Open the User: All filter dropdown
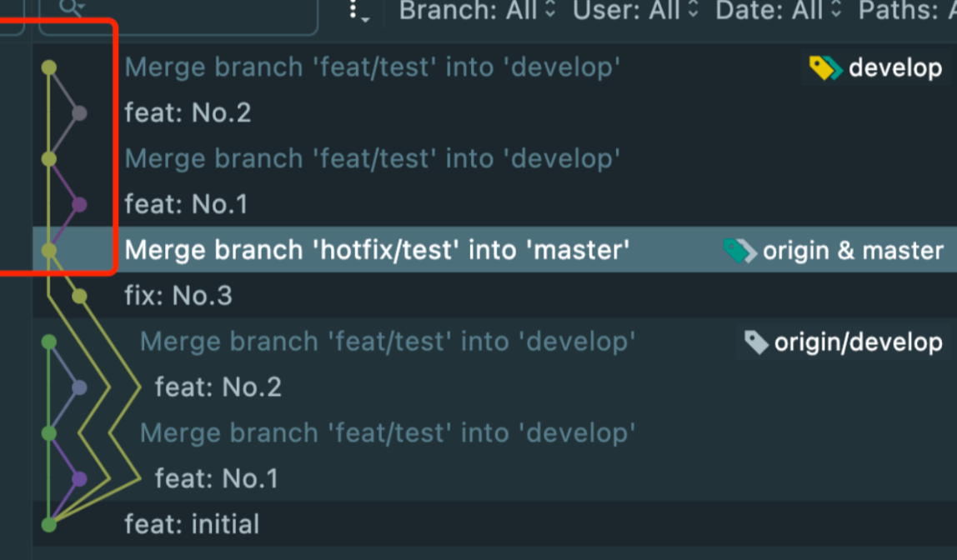 (x=635, y=10)
